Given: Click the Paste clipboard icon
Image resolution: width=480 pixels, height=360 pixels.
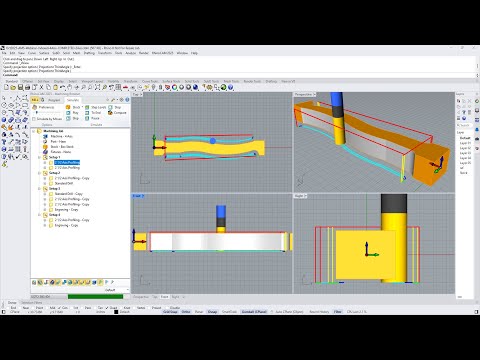Looking at the screenshot, I should (55, 87).
